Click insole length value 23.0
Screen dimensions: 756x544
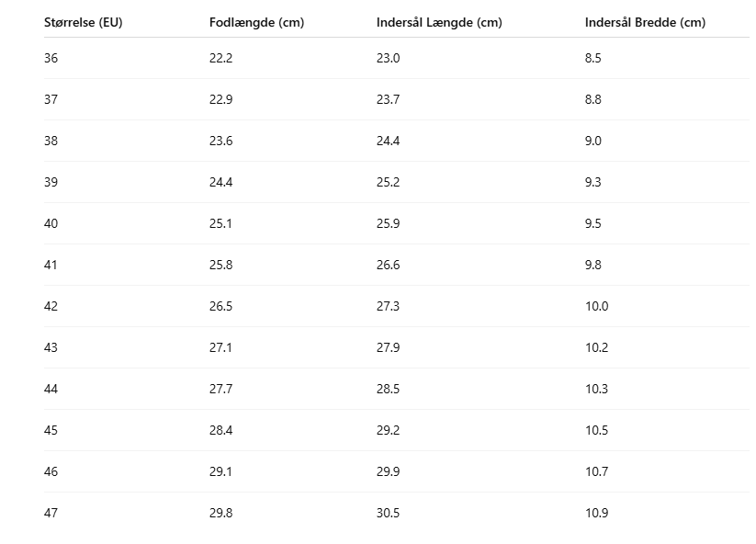tap(388, 58)
